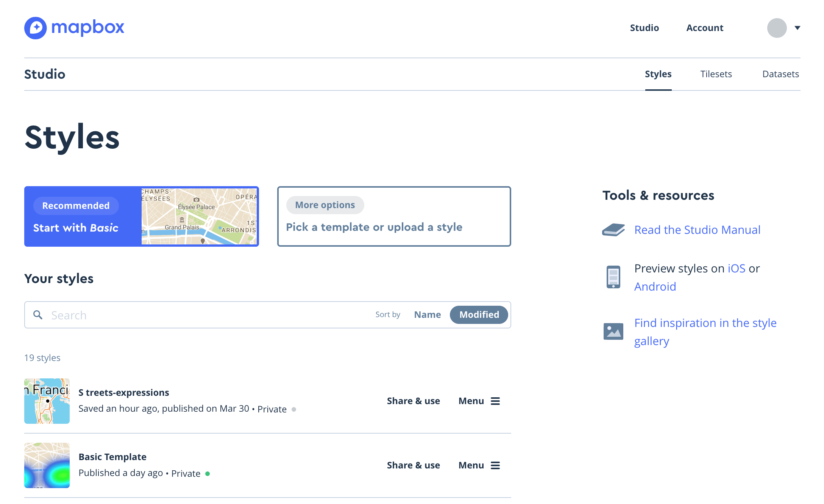Find inspiration in the style gallery link
The height and width of the screenshot is (504, 824).
pos(705,332)
